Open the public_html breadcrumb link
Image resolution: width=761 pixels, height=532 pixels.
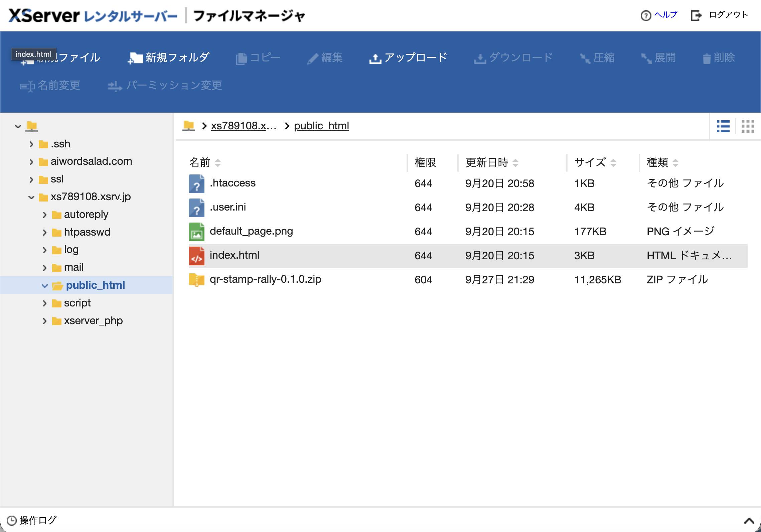[x=321, y=126]
